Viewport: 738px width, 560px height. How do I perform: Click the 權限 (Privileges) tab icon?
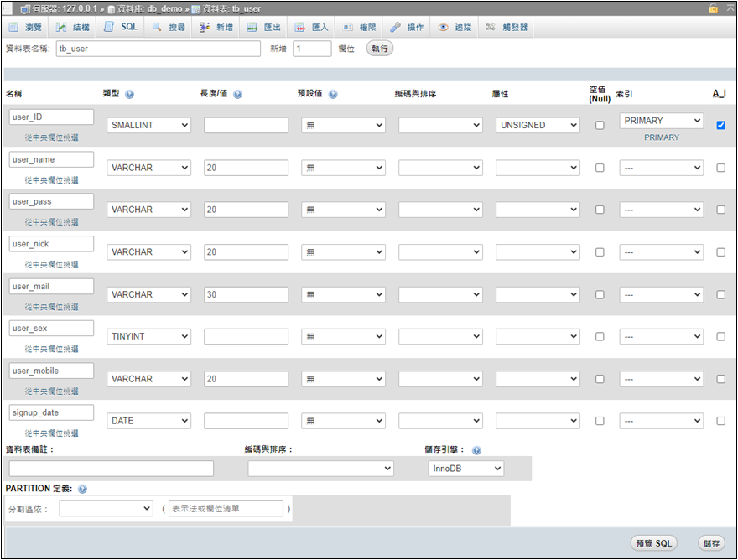(x=348, y=28)
